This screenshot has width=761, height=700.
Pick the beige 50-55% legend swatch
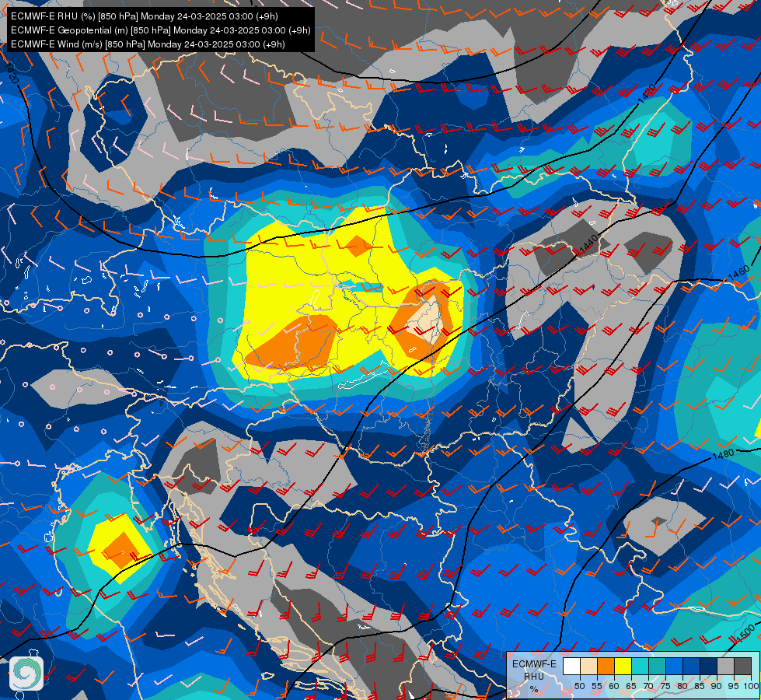(x=588, y=666)
